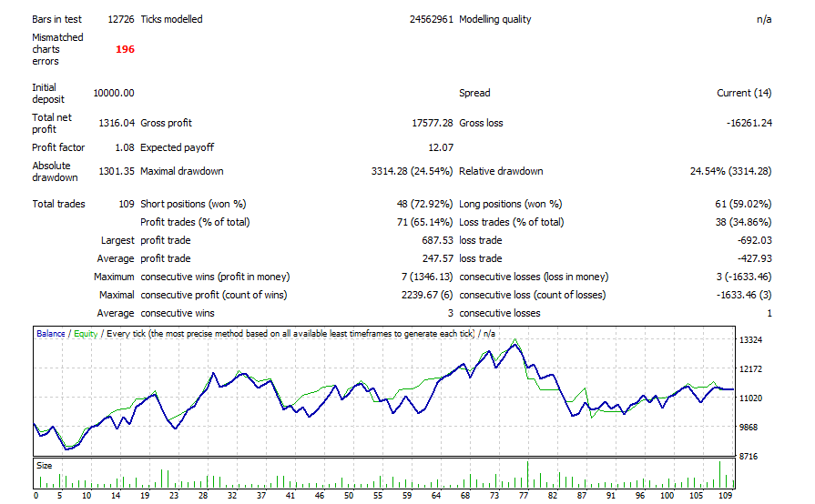Select the Bars in test value 12726
This screenshot has width=815, height=504.
pyautogui.click(x=120, y=19)
